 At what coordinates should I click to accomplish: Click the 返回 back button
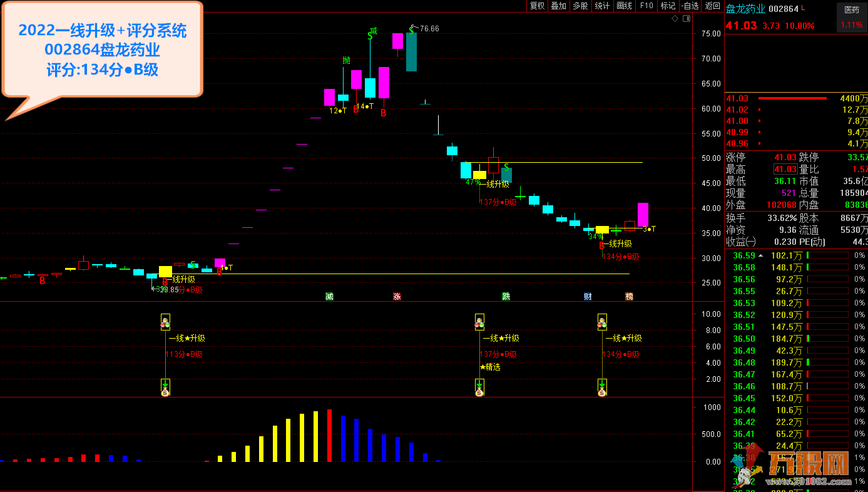712,6
